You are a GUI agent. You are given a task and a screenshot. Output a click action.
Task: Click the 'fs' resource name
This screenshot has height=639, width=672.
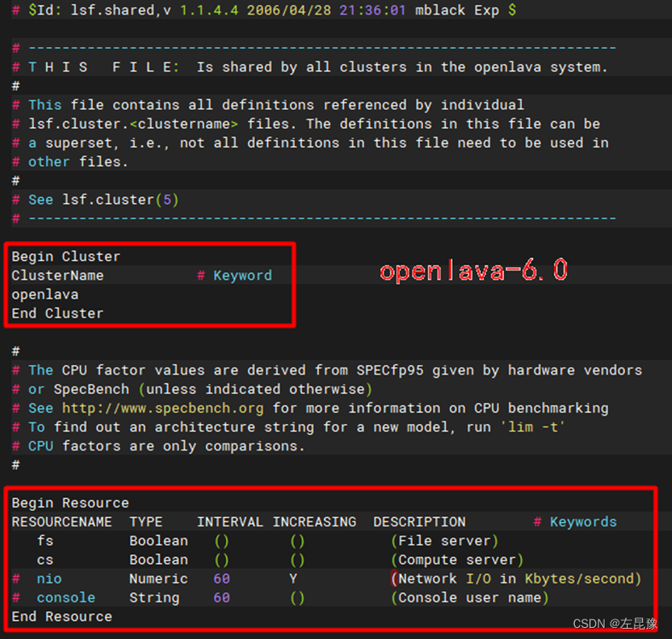click(45, 541)
